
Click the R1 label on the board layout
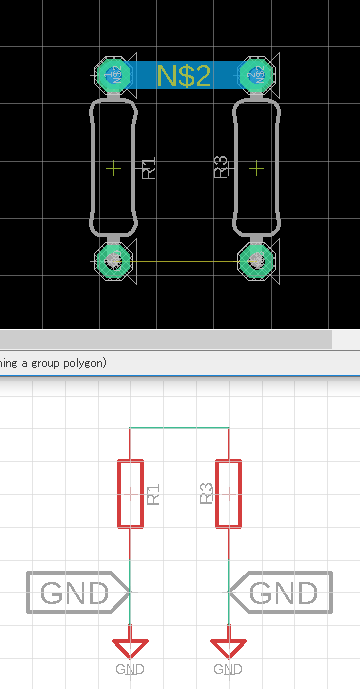(149, 168)
